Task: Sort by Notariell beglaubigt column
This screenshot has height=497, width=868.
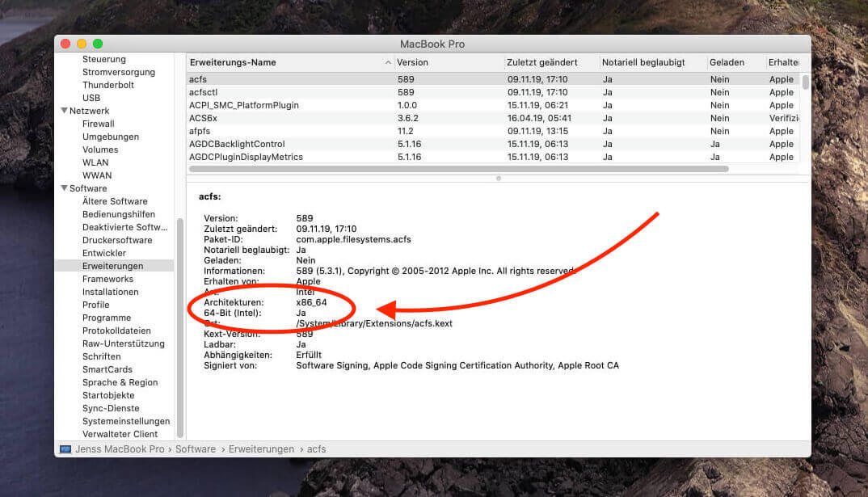Action: click(x=643, y=62)
